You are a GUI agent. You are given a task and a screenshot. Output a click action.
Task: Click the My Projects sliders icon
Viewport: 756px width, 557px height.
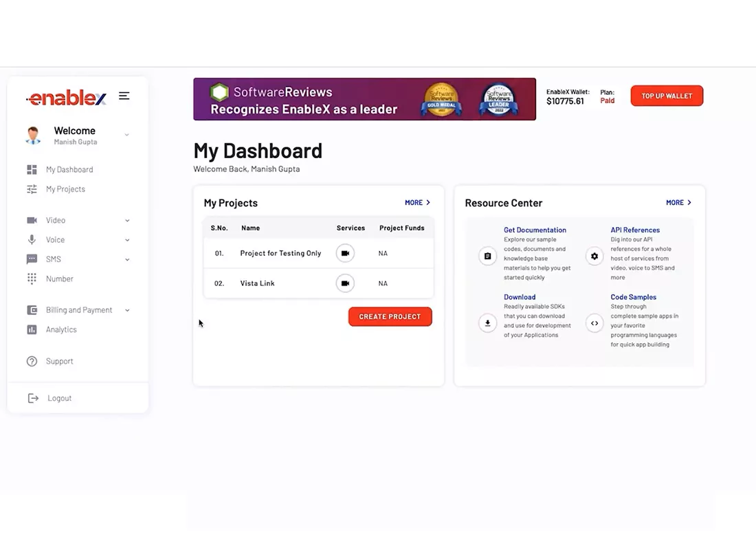(x=32, y=189)
